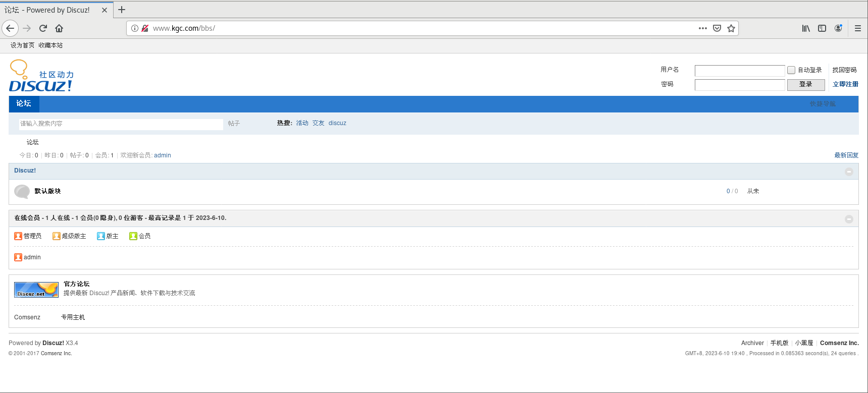868x393 pixels.
Task: Click 收藏本站 in top bar
Action: pos(50,45)
